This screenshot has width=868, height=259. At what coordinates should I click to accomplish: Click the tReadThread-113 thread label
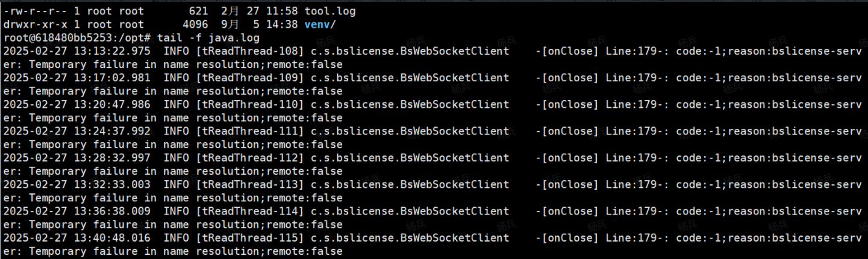[250, 184]
